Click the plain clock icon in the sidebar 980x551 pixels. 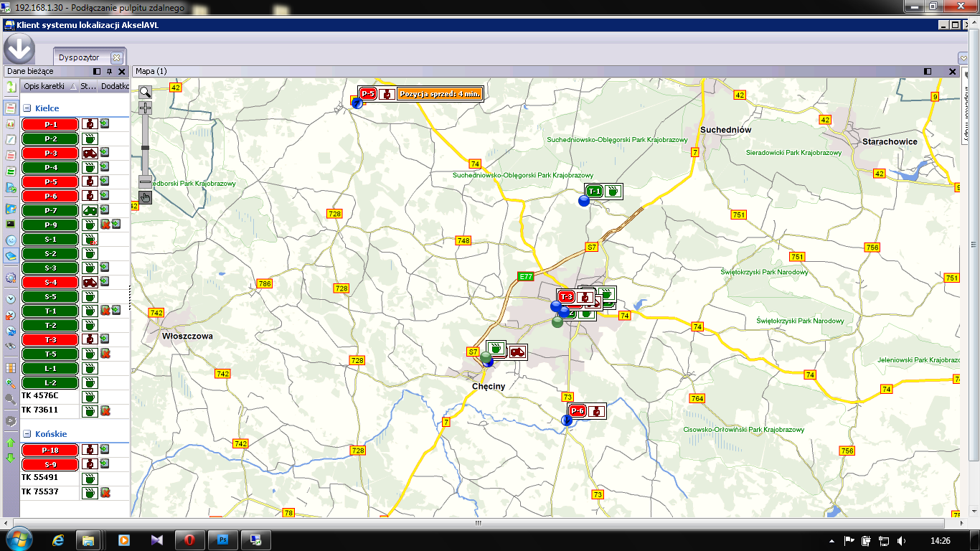pos(11,298)
